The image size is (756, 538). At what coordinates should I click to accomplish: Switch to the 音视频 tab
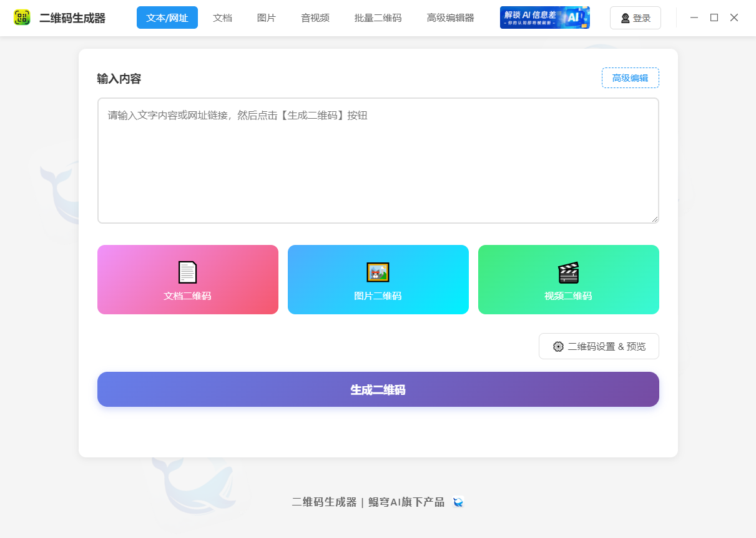(x=315, y=17)
